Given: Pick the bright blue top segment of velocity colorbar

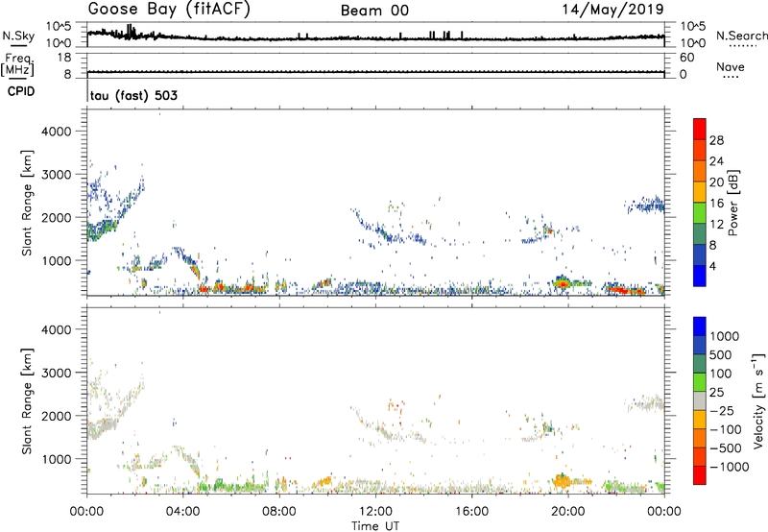Looking at the screenshot, I should [x=700, y=326].
